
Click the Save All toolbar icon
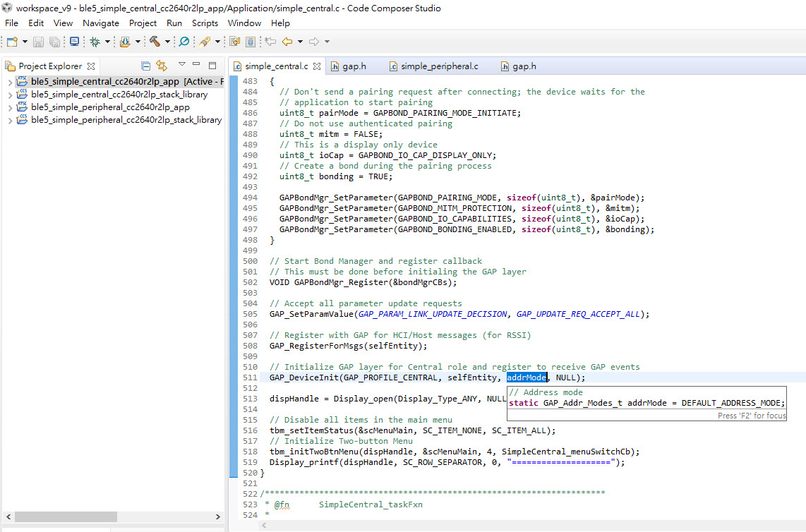(54, 42)
